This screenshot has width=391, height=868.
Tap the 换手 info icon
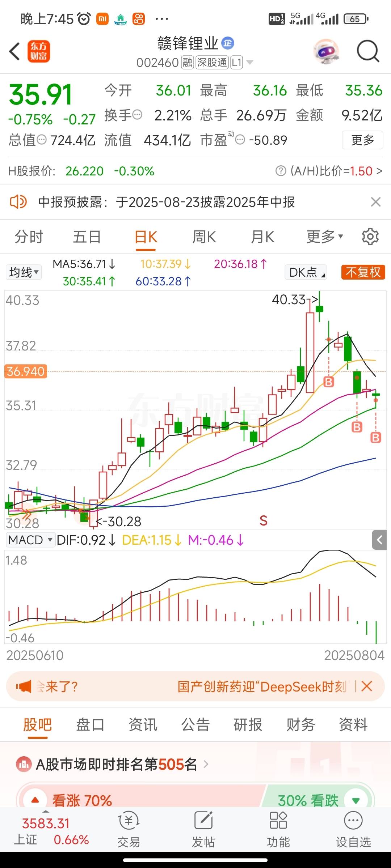tap(138, 115)
